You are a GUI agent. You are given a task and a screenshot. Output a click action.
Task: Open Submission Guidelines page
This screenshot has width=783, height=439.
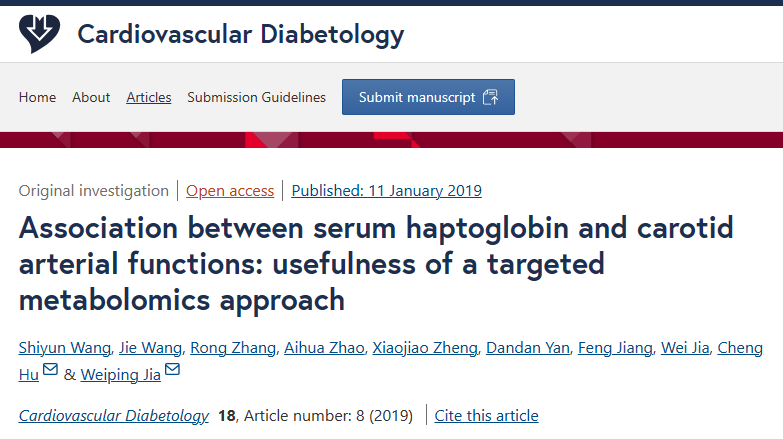coord(256,97)
